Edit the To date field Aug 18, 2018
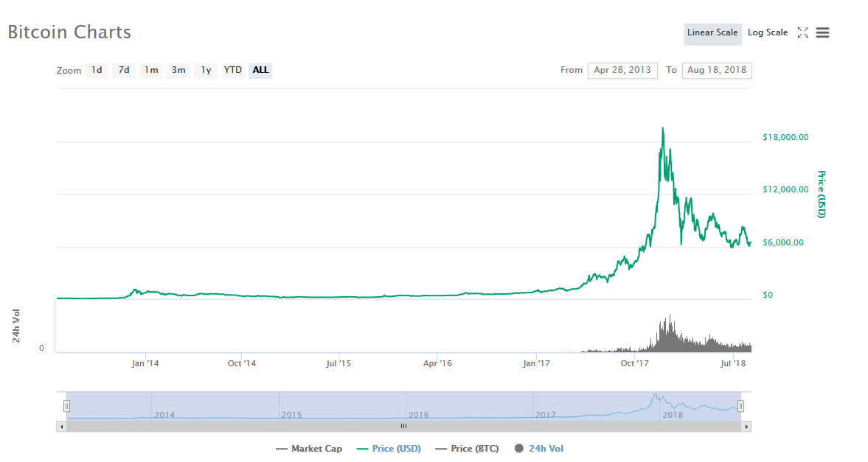This screenshot has width=868, height=462. point(717,70)
